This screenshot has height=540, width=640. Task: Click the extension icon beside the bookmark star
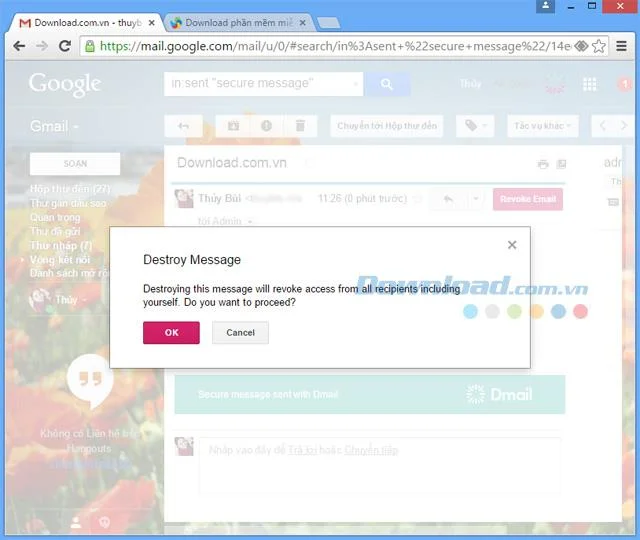[581, 46]
